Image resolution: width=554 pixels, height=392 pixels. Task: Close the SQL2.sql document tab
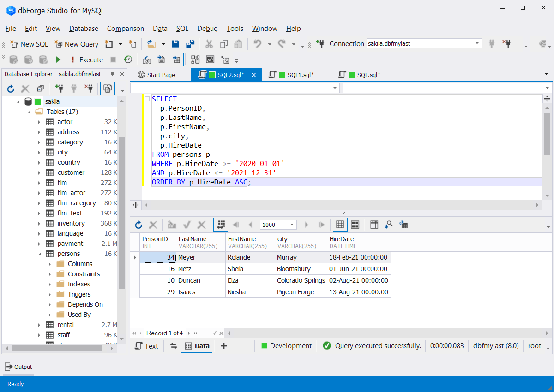[x=253, y=74]
